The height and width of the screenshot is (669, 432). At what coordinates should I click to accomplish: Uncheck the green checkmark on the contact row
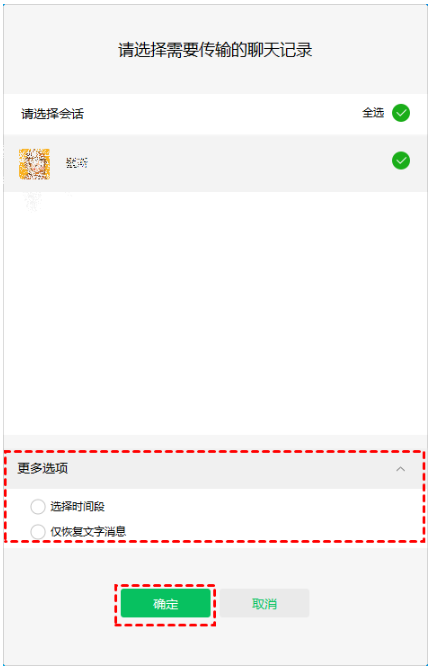(x=400, y=161)
